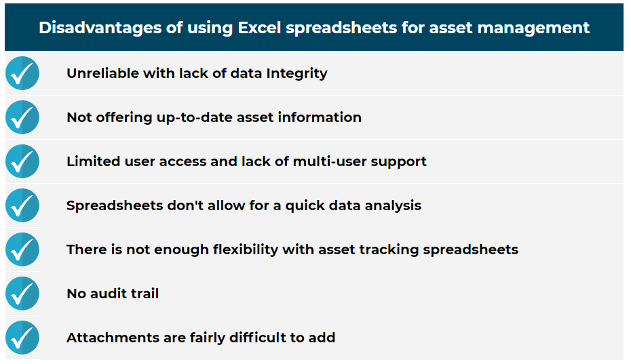The height and width of the screenshot is (364, 631).
Task: Select the 'There is not enough flexibility' statement
Action: [x=292, y=249]
